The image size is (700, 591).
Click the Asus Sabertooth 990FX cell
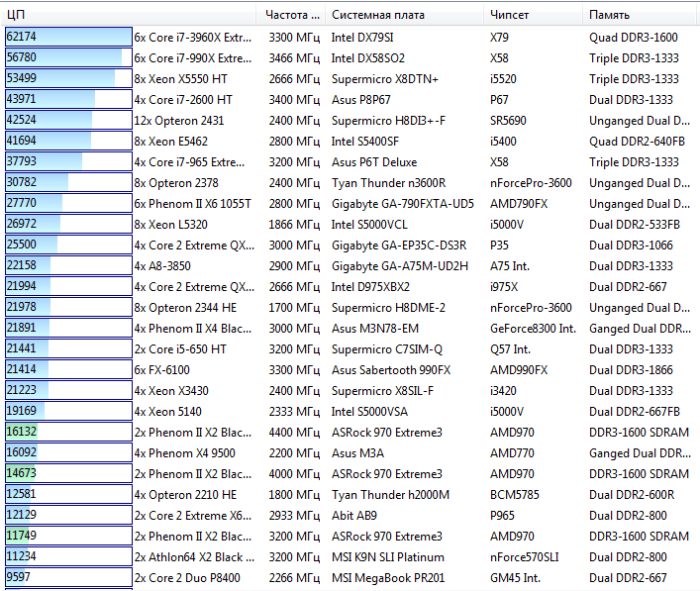pos(391,370)
